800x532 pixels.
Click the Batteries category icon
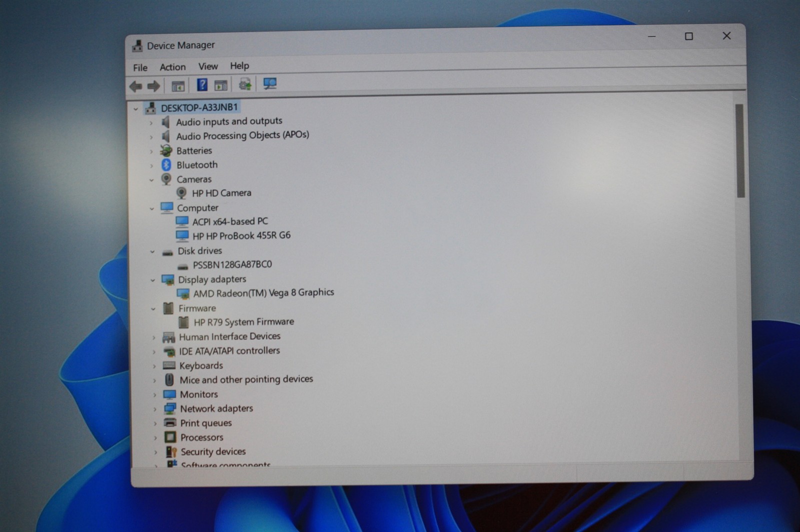[x=166, y=150]
